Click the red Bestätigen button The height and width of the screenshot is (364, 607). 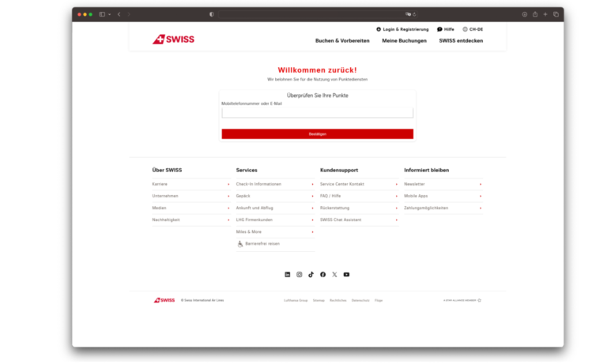click(x=318, y=134)
